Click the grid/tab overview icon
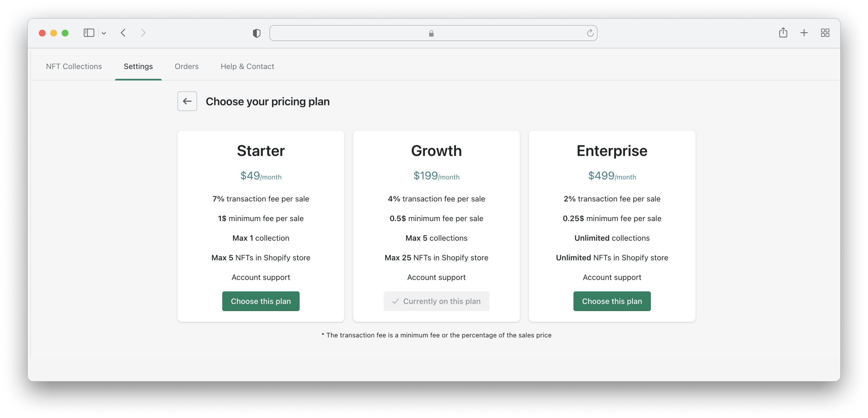Viewport: 868px width, 418px height. [825, 33]
